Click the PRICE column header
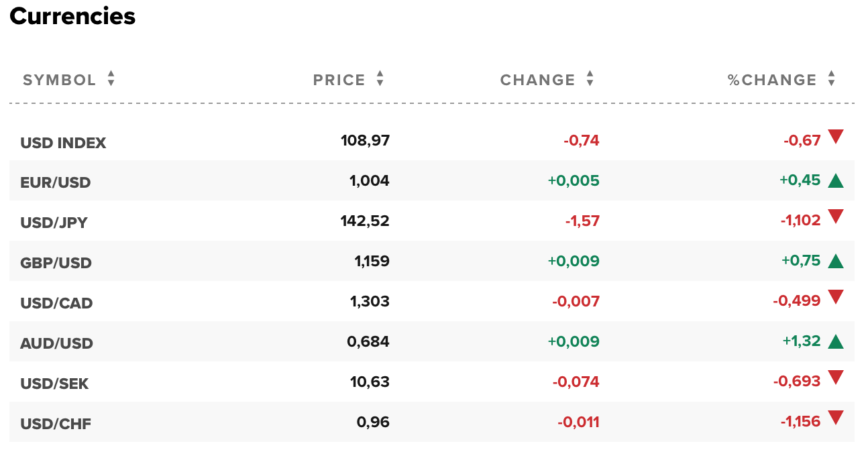The width and height of the screenshot is (868, 456). pos(339,80)
